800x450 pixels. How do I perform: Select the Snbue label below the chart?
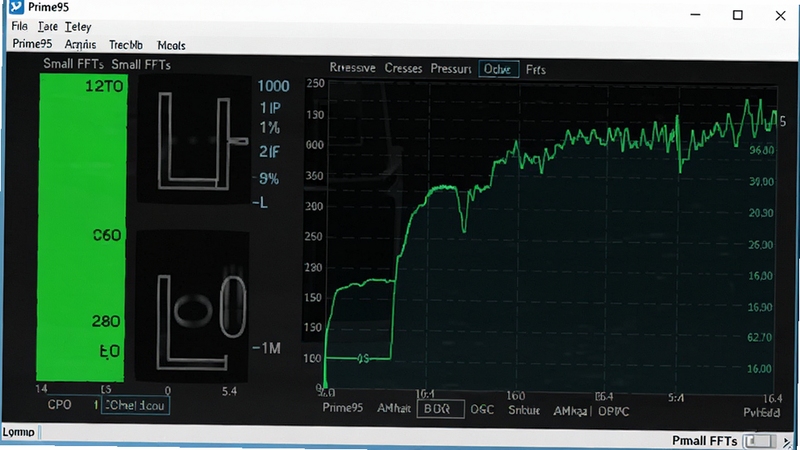[x=524, y=410]
